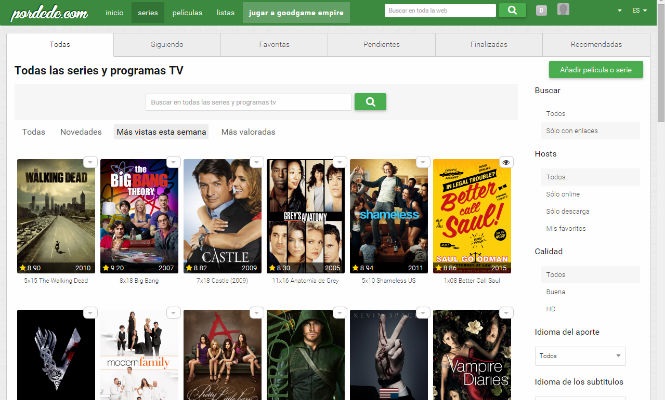Open The Walking Dead poster
Image resolution: width=665 pixels, height=400 pixels.
56,216
